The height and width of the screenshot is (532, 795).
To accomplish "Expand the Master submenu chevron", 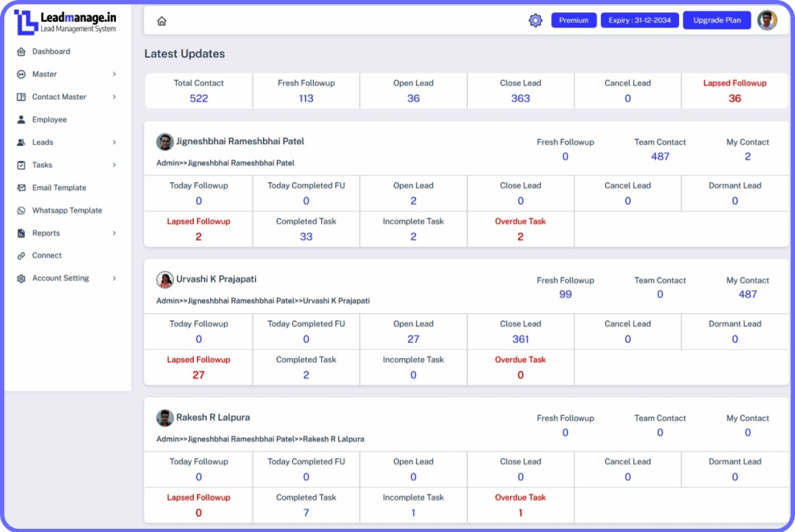I will 114,74.
